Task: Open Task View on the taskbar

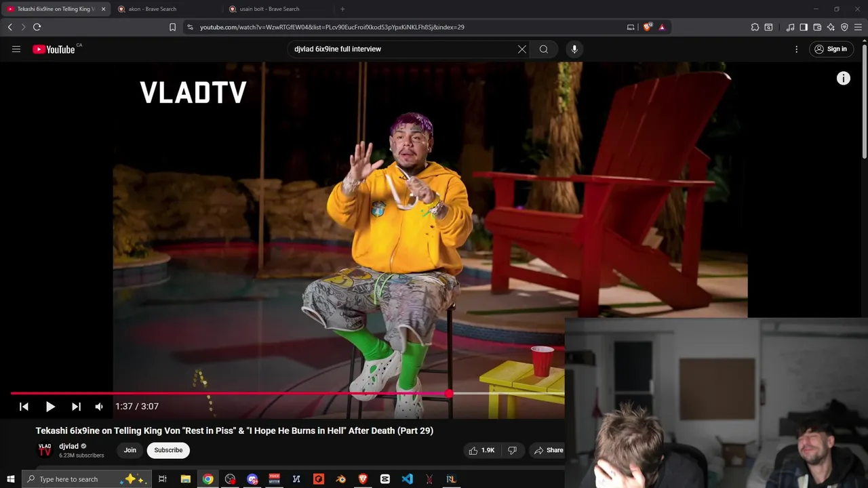Action: (163, 479)
